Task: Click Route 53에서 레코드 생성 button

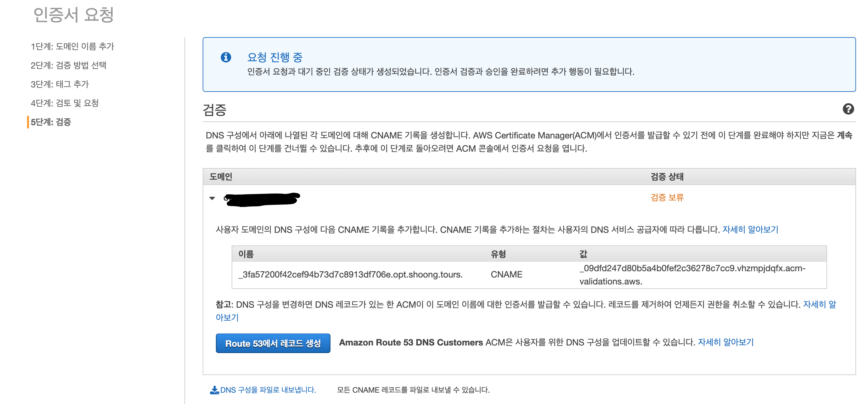Action: 273,343
